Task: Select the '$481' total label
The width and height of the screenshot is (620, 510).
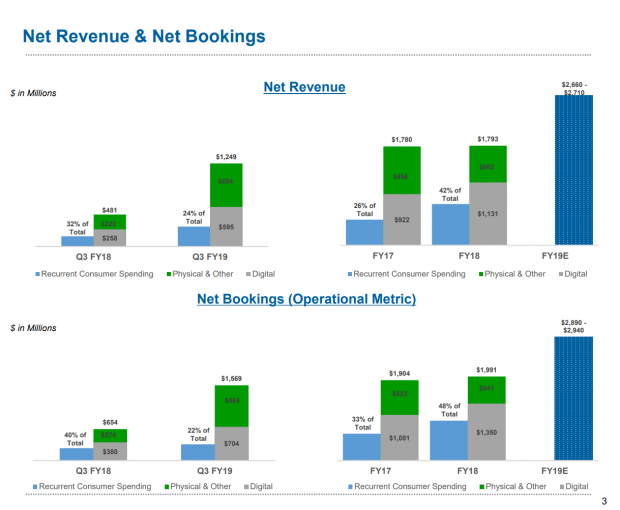Action: [110, 210]
